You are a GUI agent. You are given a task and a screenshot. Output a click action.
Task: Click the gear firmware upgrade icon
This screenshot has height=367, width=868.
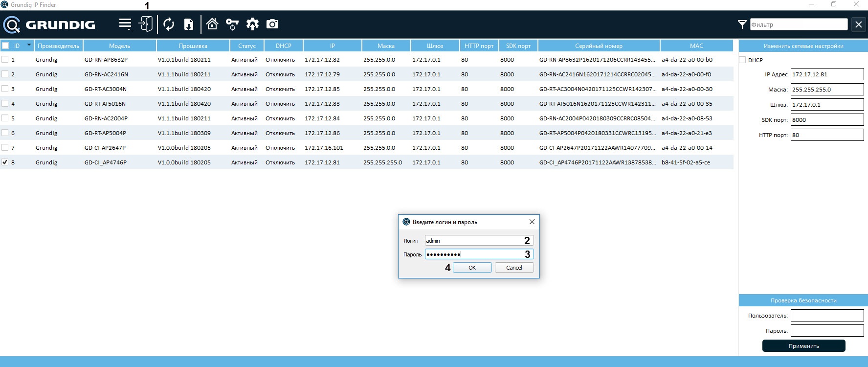click(252, 24)
